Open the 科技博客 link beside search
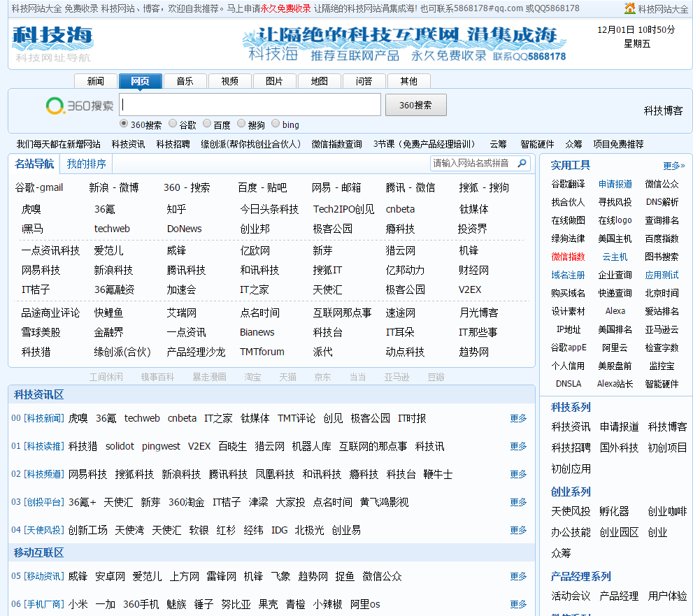Screen dimensions: 693x616 tap(663, 110)
